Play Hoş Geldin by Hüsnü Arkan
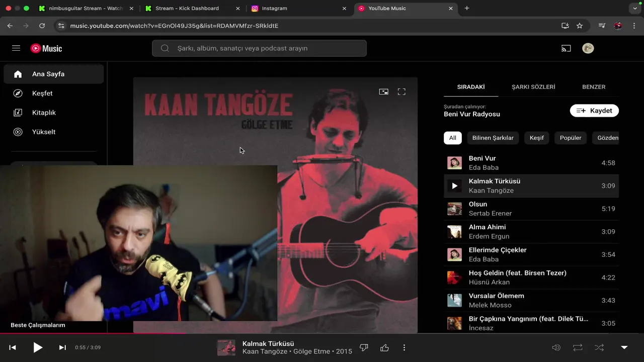Image resolution: width=644 pixels, height=362 pixels. 531,278
